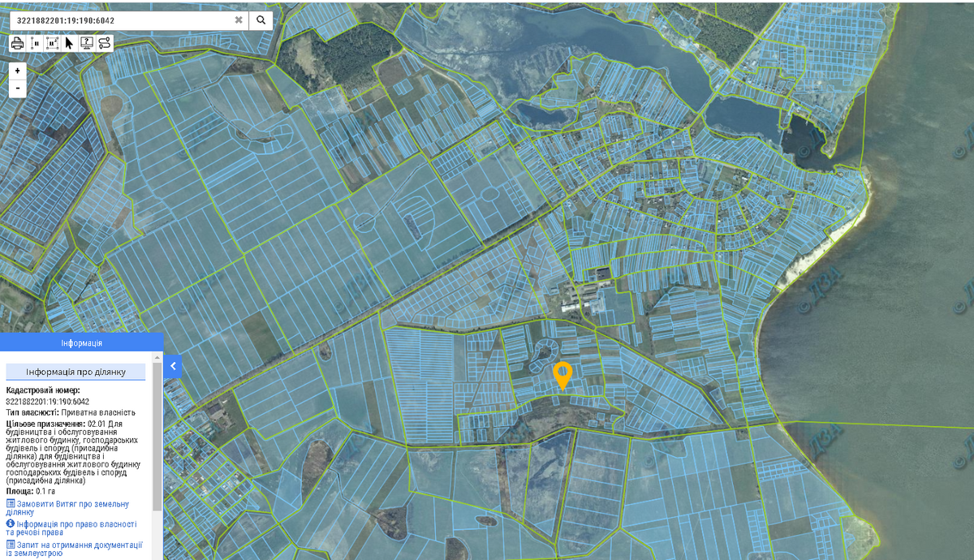Activate the arrow pointer selection tool
974x560 pixels.
coord(70,43)
